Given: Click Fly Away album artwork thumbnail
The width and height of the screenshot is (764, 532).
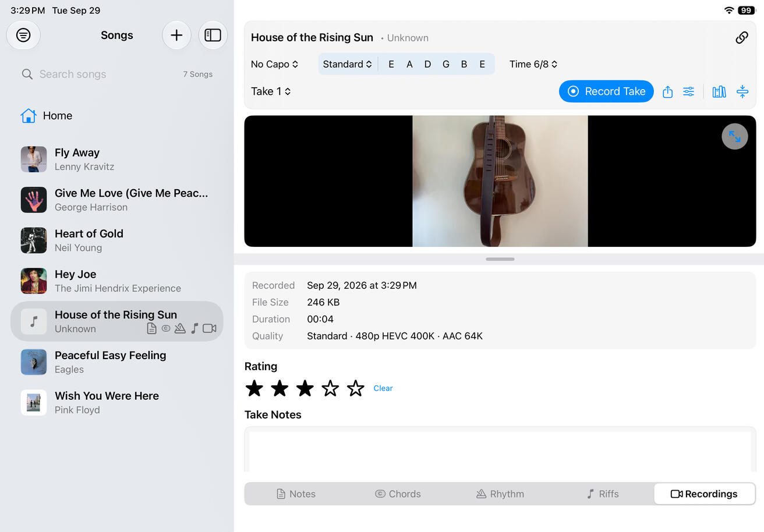Looking at the screenshot, I should [x=34, y=159].
